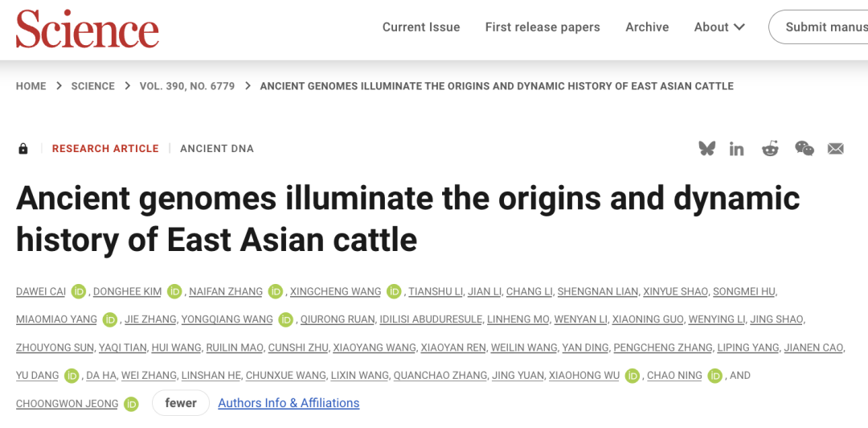Share article via LinkedIn icon
Image resolution: width=868 pixels, height=428 pixels.
[x=737, y=149]
